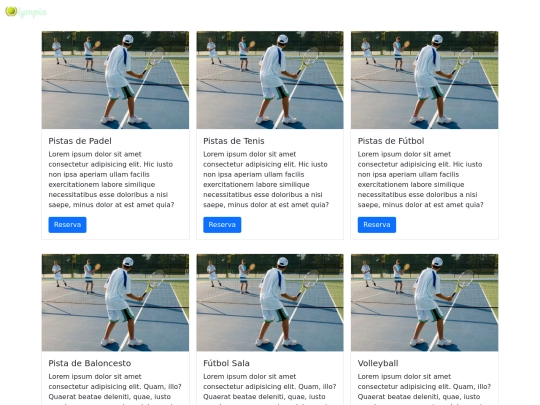Click the Pista de Baloncesto photo
This screenshot has height=405, width=540.
pyautogui.click(x=115, y=303)
